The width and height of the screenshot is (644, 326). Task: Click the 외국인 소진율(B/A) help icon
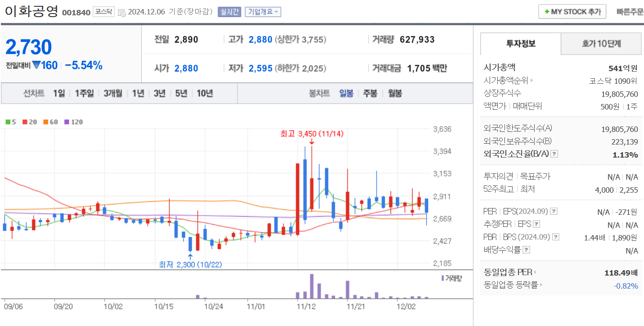click(554, 154)
